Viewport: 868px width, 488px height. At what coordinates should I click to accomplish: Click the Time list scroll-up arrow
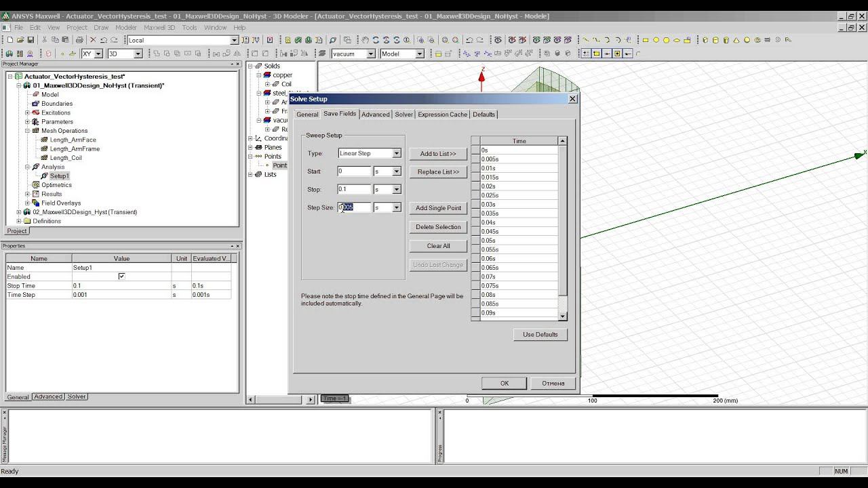click(563, 141)
